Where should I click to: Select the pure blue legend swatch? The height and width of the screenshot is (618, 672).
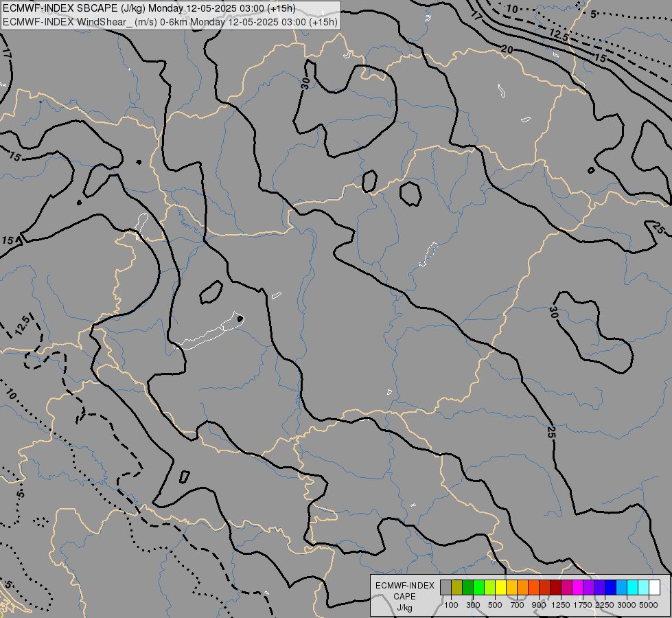(x=611, y=587)
